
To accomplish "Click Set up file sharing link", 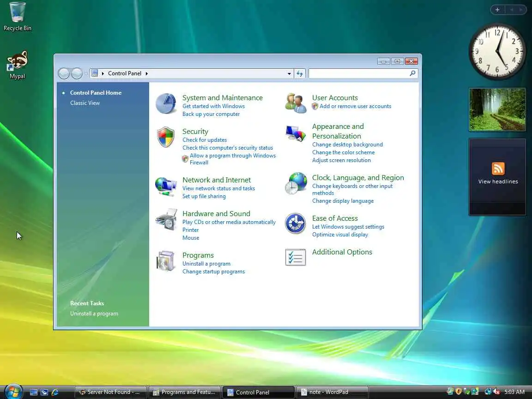I will tap(204, 196).
